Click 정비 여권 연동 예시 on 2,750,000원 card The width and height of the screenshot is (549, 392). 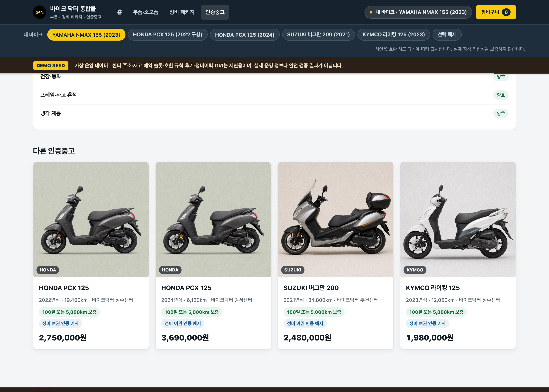tap(60, 323)
